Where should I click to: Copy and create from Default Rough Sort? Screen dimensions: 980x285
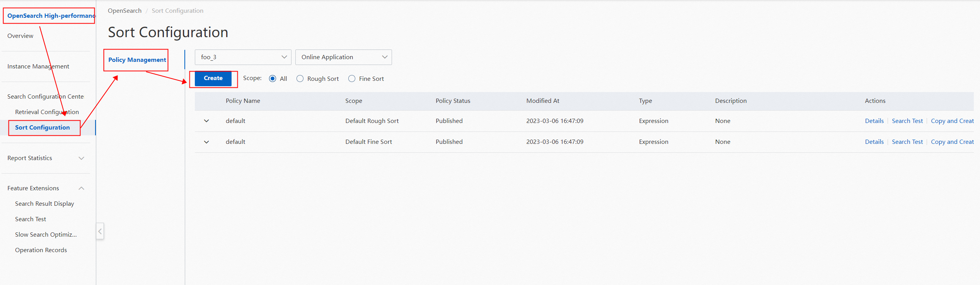[952, 121]
